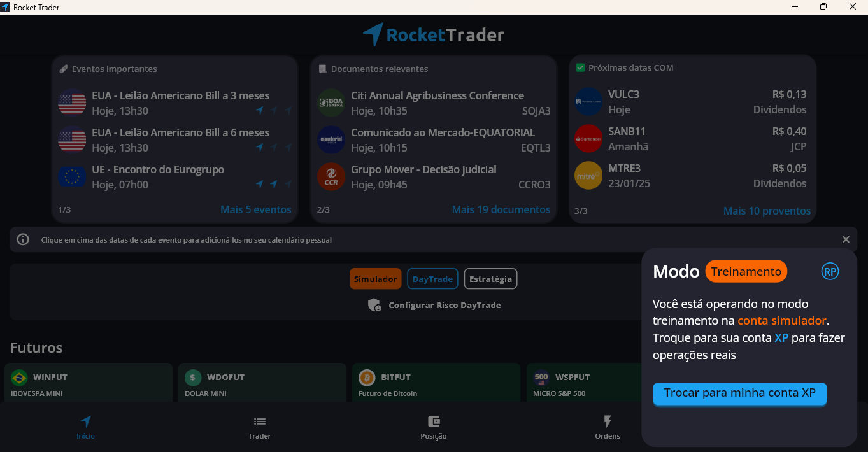This screenshot has width=868, height=452.
Task: Click the orange Treinamento badge
Action: pos(746,272)
